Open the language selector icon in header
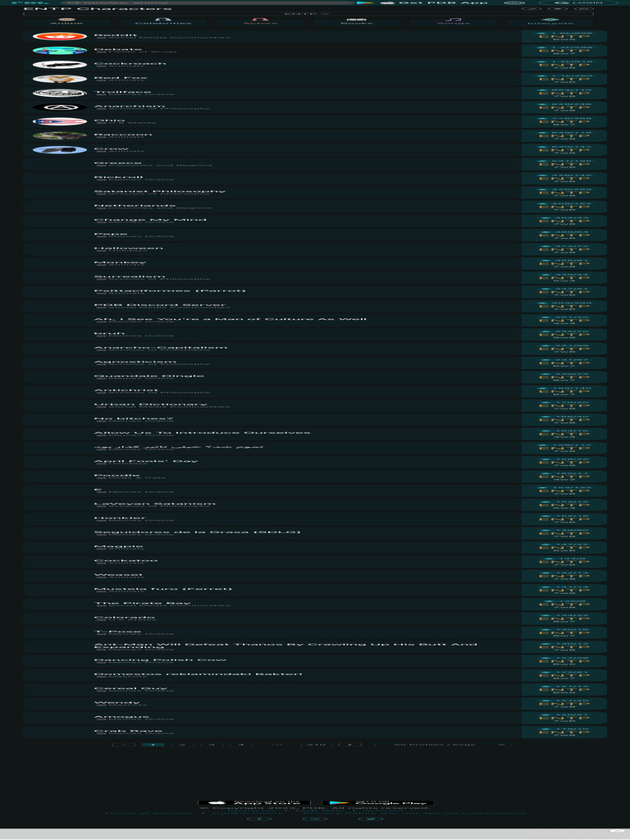The image size is (630, 840). coord(514,2)
